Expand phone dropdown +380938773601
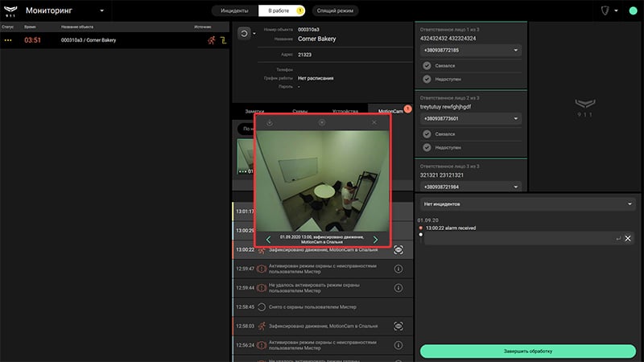 [x=471, y=118]
